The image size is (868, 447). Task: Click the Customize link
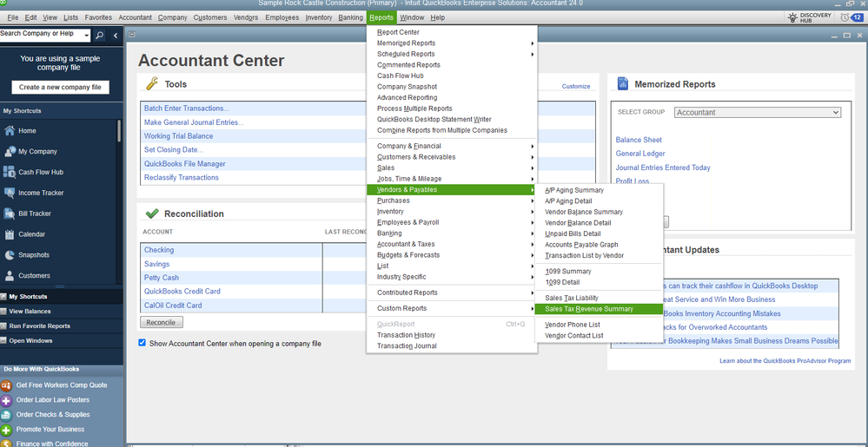[x=576, y=86]
